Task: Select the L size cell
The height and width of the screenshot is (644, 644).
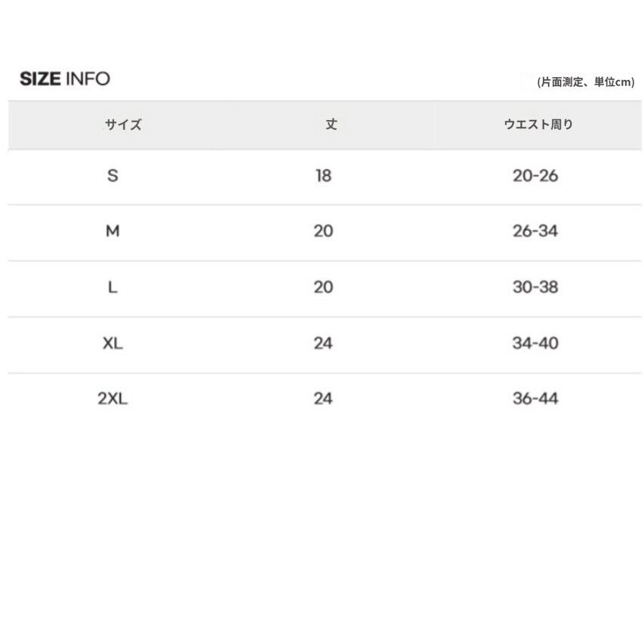Action: [112, 288]
